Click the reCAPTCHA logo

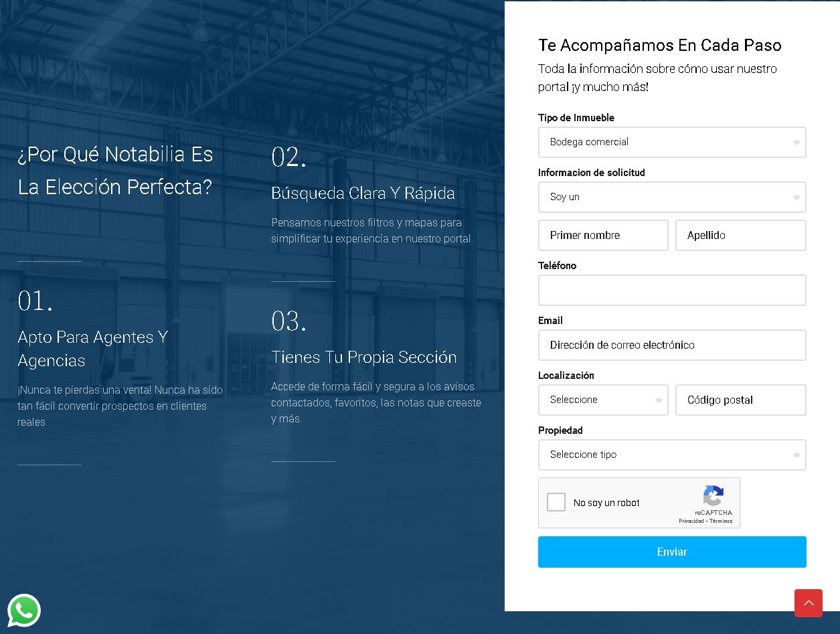click(713, 496)
